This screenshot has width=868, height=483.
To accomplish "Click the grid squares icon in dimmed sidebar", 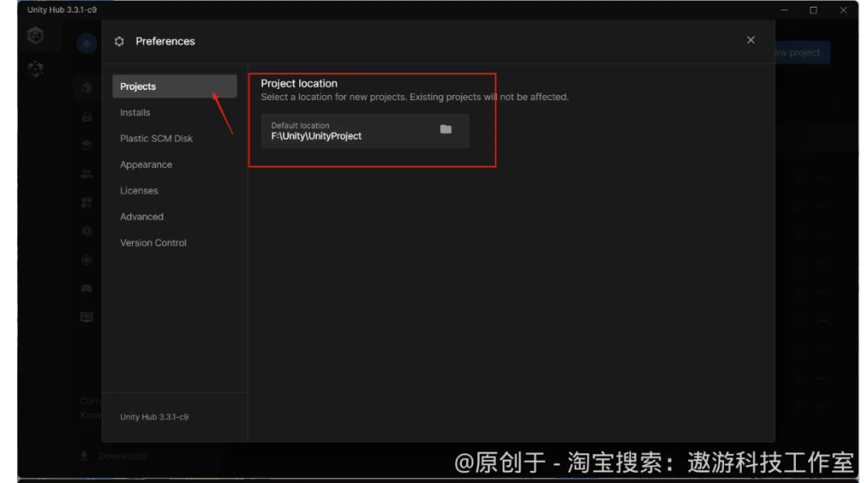I will 86,203.
